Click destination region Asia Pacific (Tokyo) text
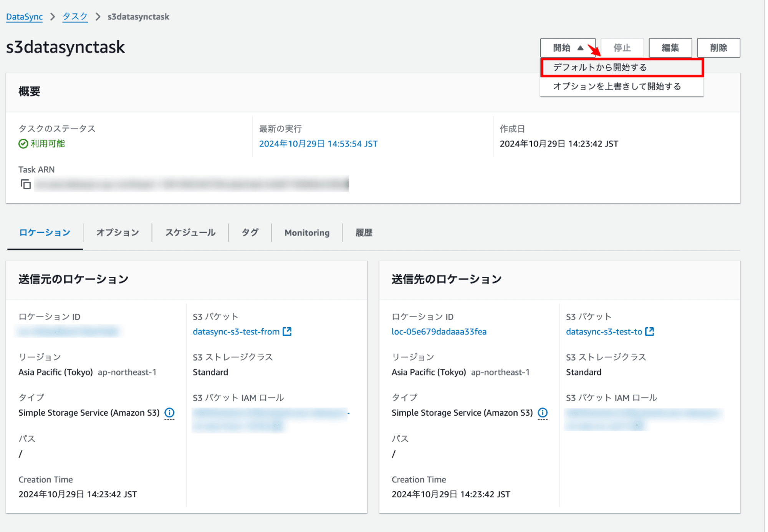 pos(429,372)
